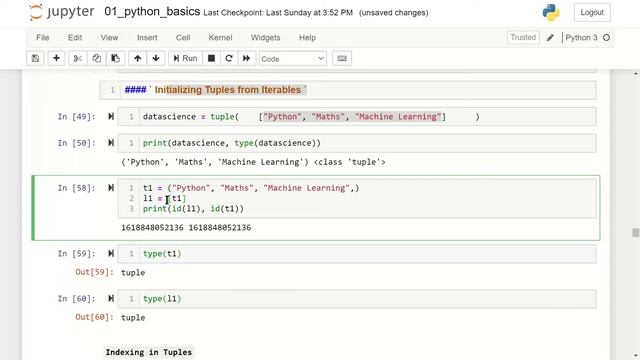Open the Insert menu
This screenshot has width=640, height=360.
click(147, 38)
